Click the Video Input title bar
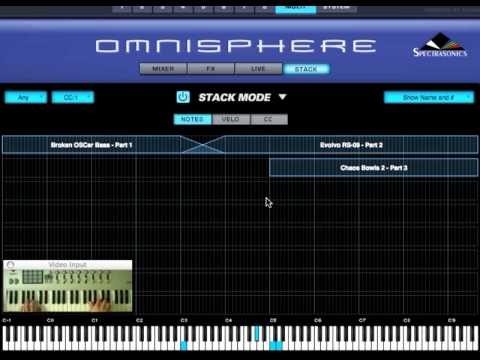 68,265
